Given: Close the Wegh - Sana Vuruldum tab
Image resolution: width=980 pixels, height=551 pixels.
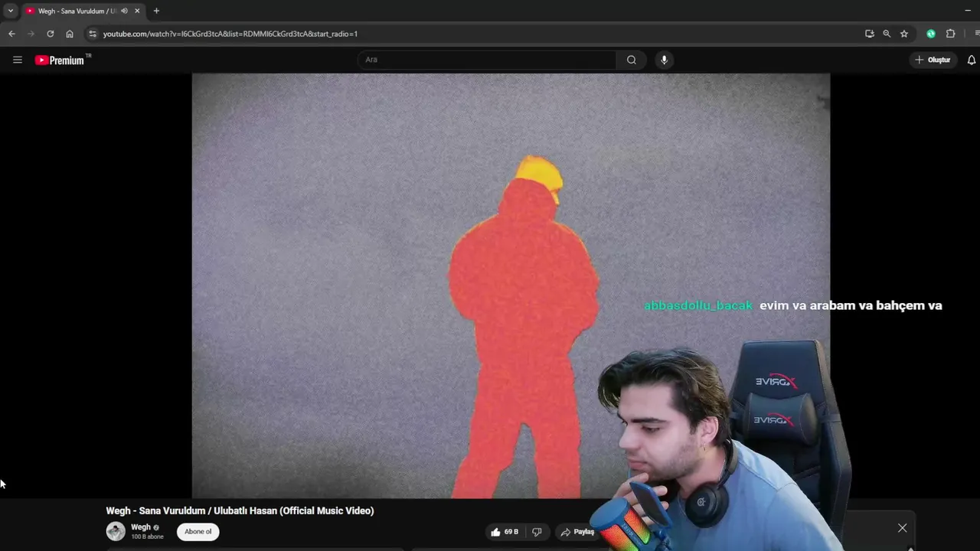Looking at the screenshot, I should 137,11.
